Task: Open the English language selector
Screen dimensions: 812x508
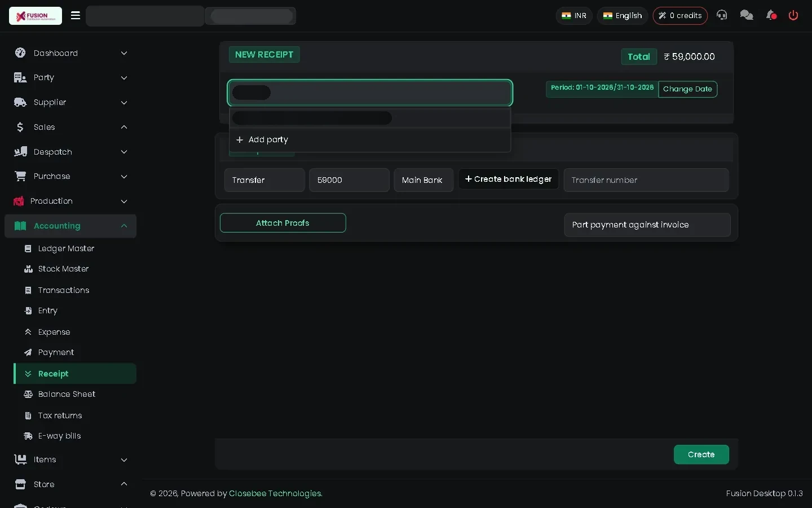Action: pyautogui.click(x=623, y=15)
